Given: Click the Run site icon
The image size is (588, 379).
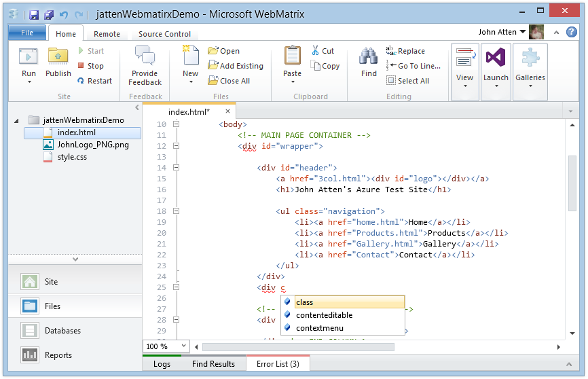Looking at the screenshot, I should 28,56.
